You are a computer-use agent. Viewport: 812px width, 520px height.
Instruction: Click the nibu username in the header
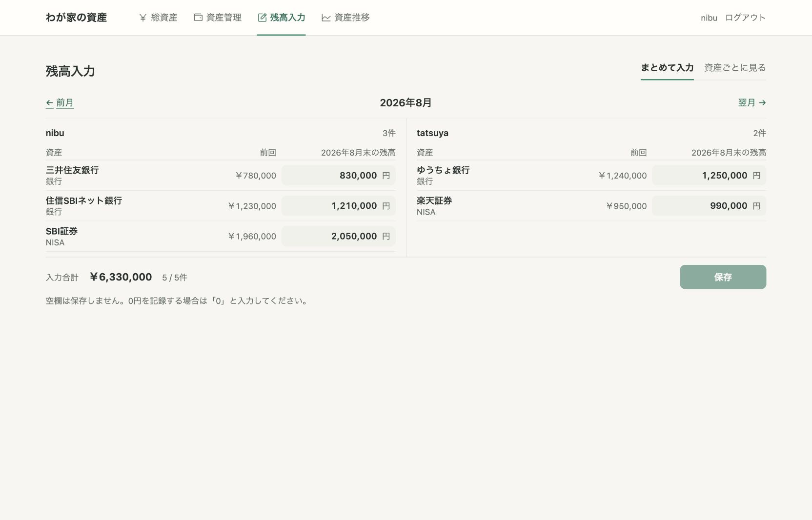(709, 18)
